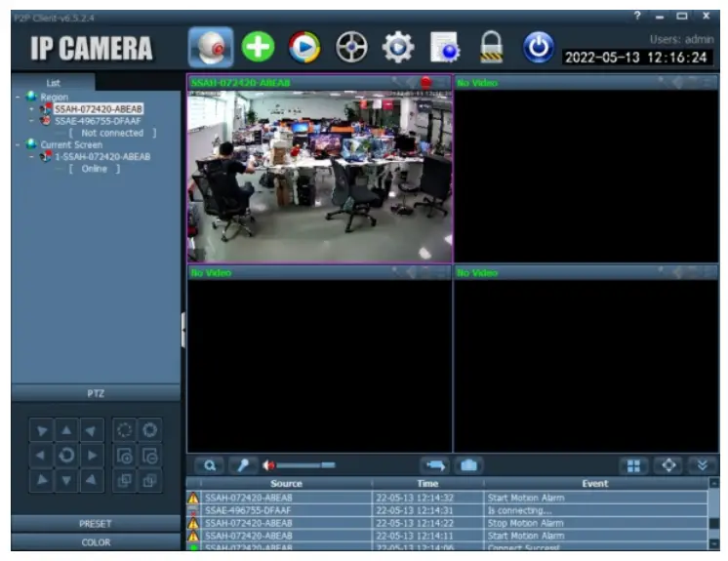
Task: Toggle the microphone talk button
Action: (243, 465)
